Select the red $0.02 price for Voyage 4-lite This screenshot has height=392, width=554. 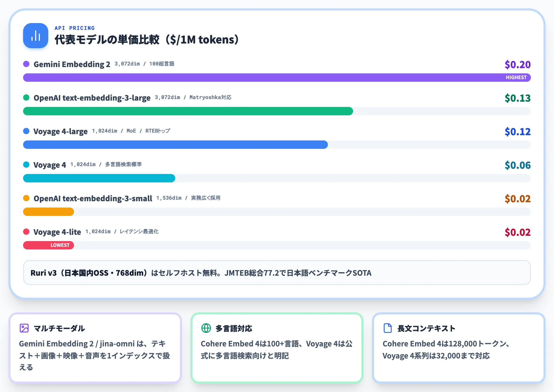[x=518, y=232]
